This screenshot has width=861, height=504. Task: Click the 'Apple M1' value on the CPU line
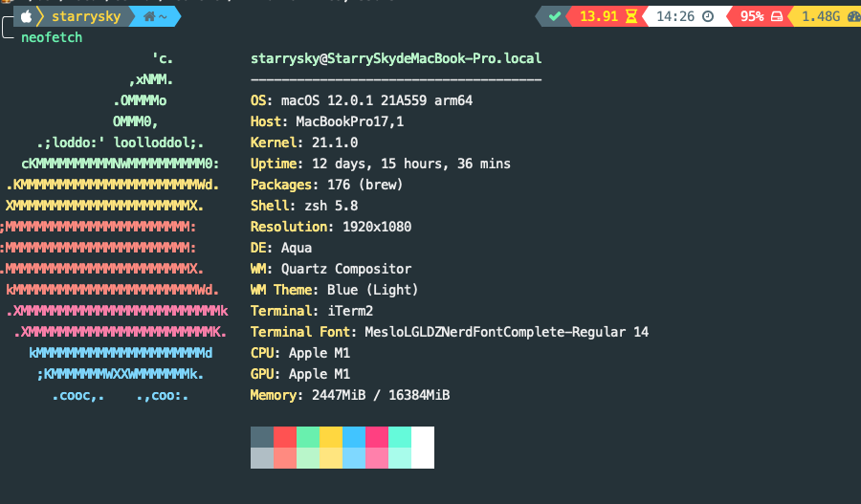pyautogui.click(x=320, y=353)
